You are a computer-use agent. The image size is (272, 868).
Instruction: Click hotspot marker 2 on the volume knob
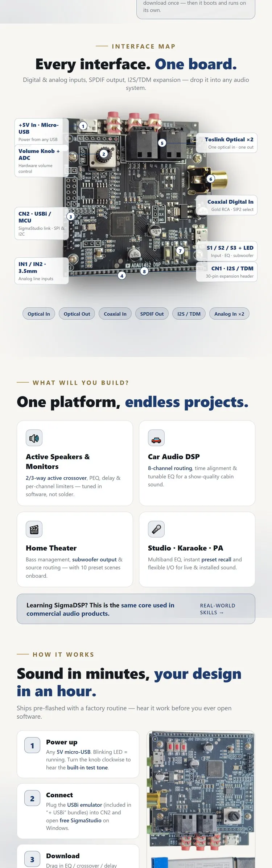(x=103, y=154)
